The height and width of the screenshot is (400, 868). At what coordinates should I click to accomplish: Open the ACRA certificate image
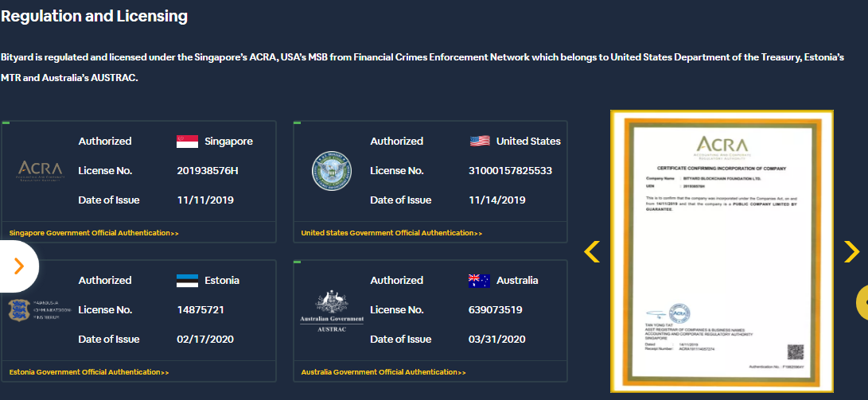(721, 250)
